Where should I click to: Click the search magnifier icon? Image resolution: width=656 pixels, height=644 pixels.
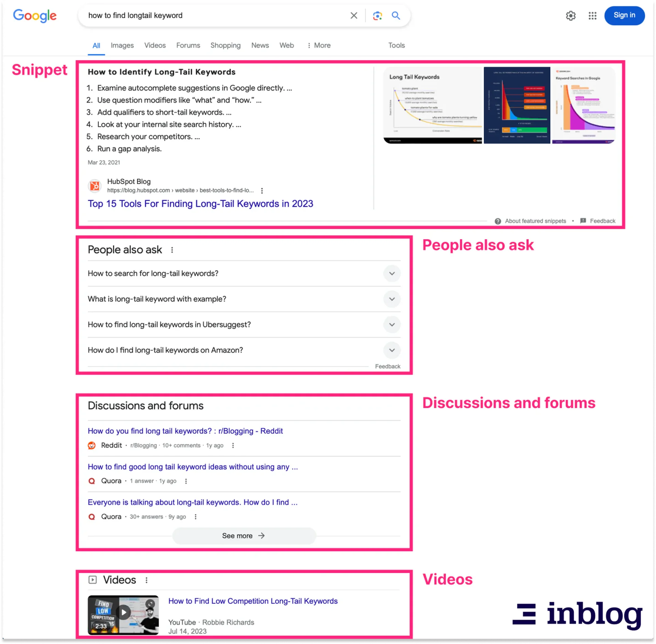pos(396,16)
